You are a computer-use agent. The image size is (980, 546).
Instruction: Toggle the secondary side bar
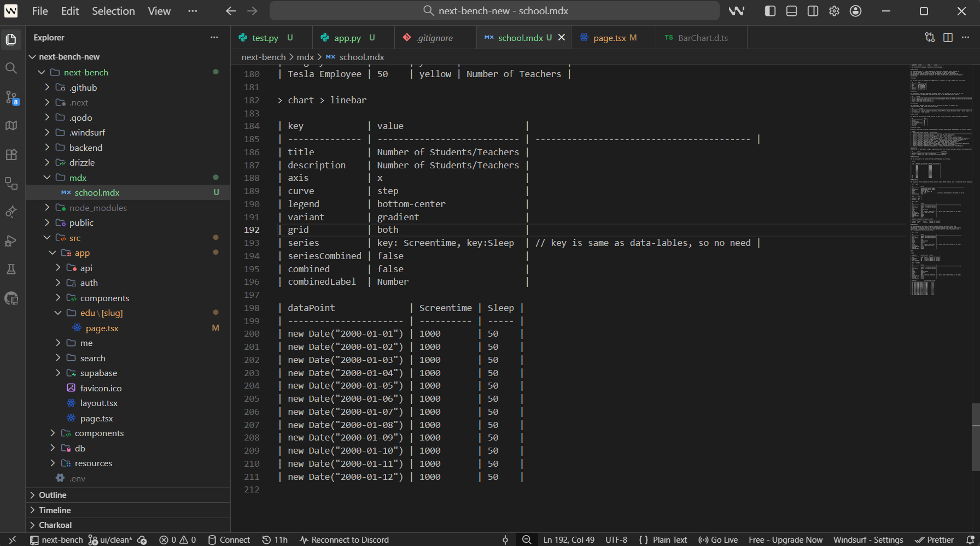pos(813,11)
